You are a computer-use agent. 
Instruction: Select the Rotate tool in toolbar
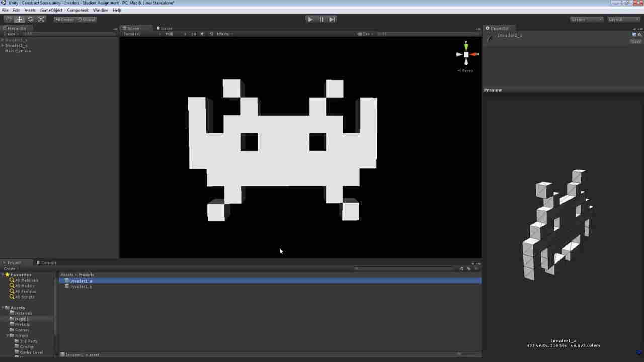[31, 19]
